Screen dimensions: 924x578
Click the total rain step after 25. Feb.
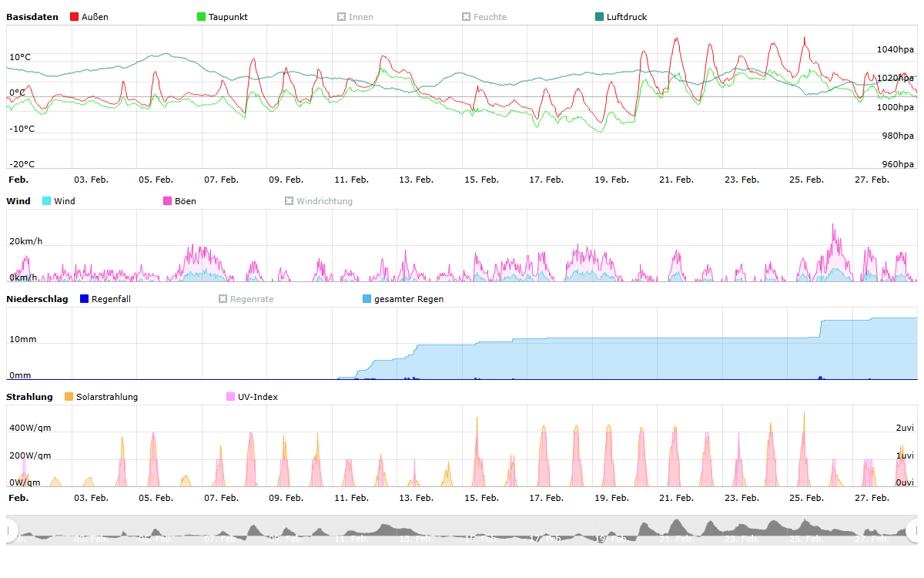[x=821, y=328]
